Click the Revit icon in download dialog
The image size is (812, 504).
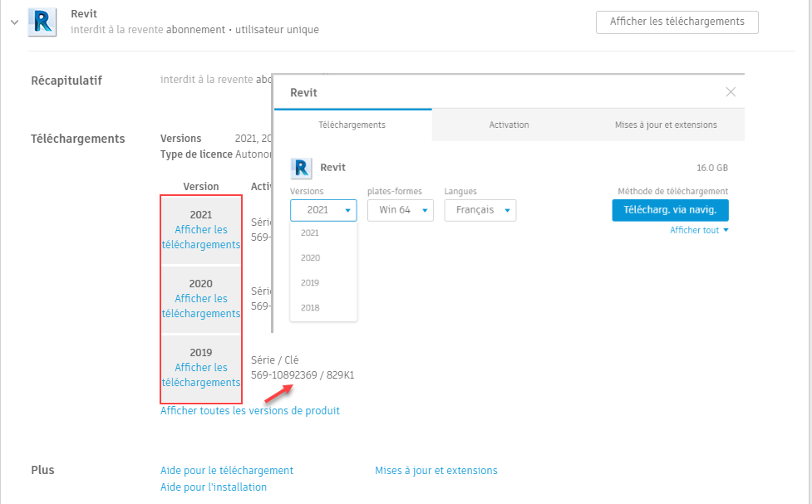pyautogui.click(x=301, y=168)
